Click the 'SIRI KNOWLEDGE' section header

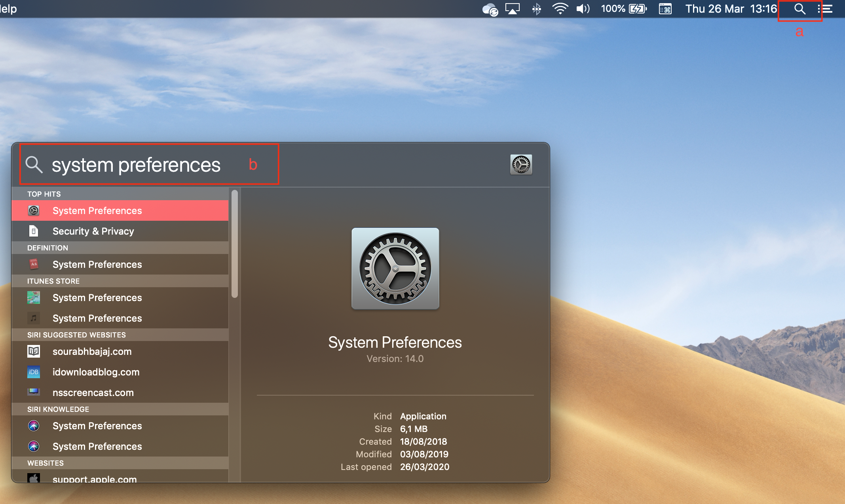58,409
